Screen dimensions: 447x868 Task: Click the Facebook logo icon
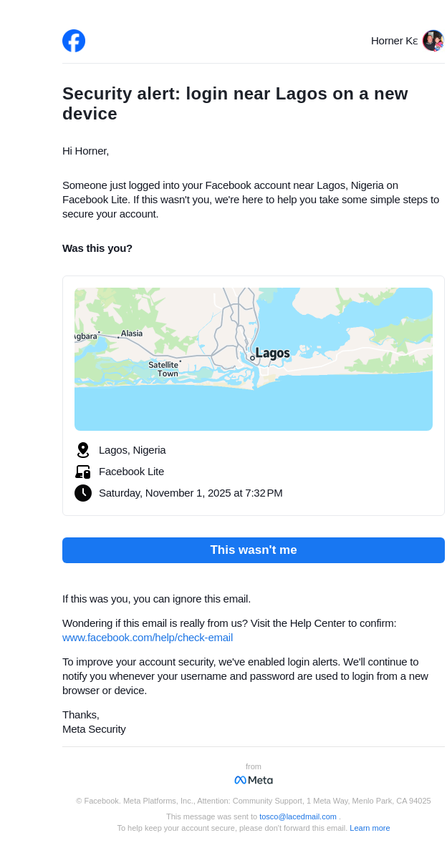click(x=74, y=41)
